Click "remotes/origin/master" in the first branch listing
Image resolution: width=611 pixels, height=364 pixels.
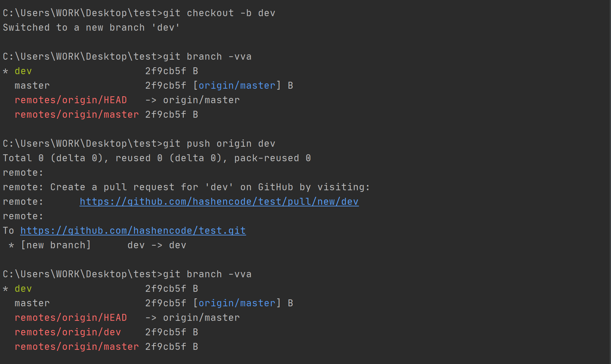point(77,115)
